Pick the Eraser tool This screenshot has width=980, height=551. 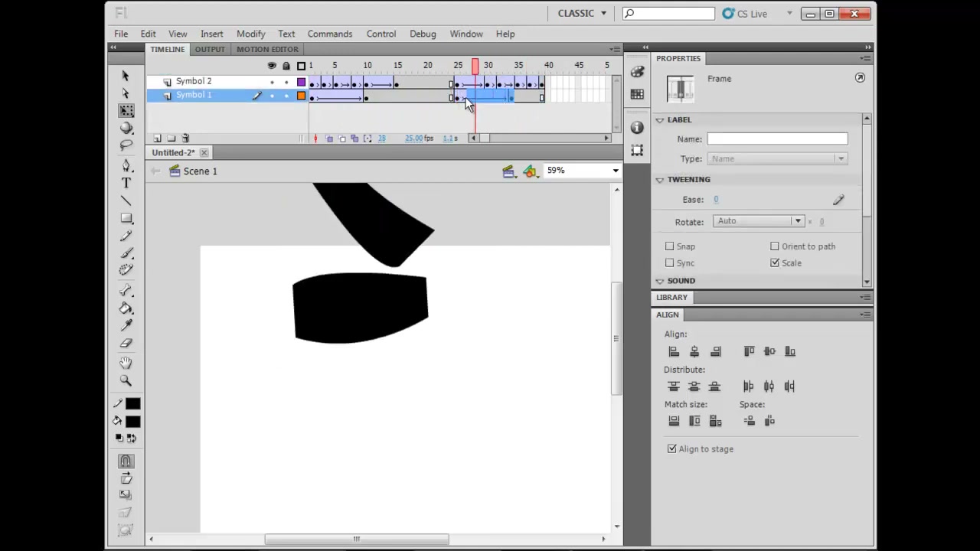coord(126,344)
